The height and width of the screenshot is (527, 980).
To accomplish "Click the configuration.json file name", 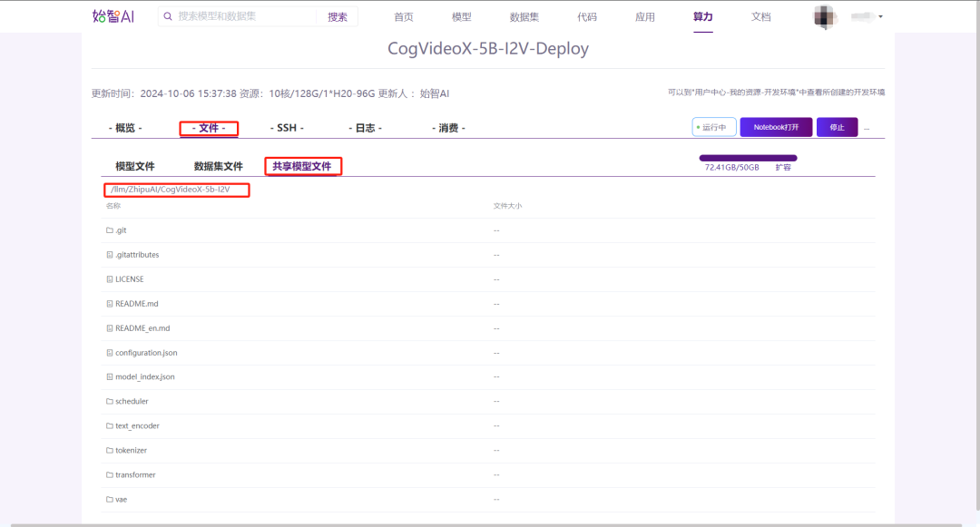I will [146, 353].
